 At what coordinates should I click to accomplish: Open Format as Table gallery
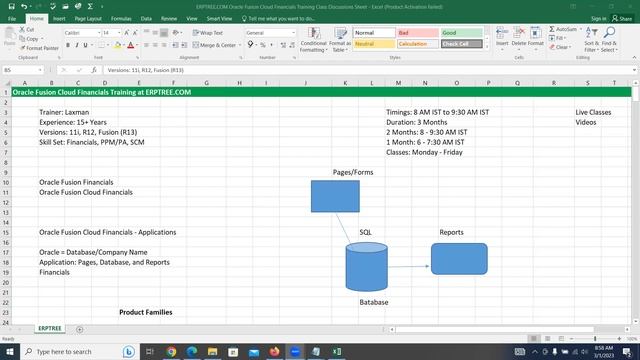340,40
